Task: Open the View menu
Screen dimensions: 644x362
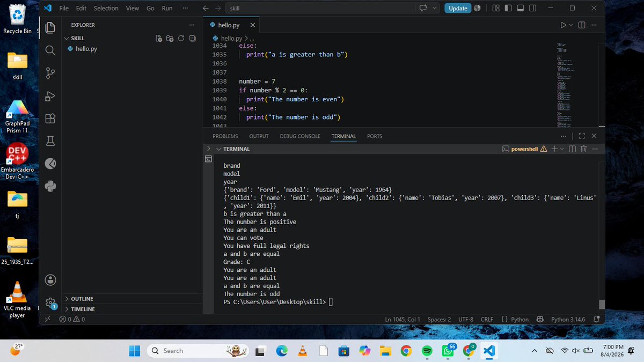Action: 132,8
